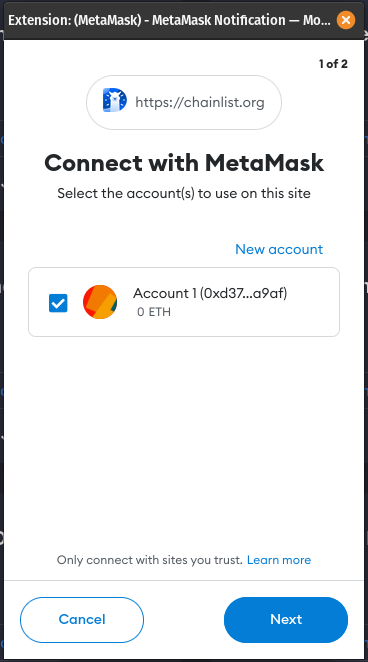Proceed with the Next button
Viewport: 368px width, 662px height.
[286, 619]
